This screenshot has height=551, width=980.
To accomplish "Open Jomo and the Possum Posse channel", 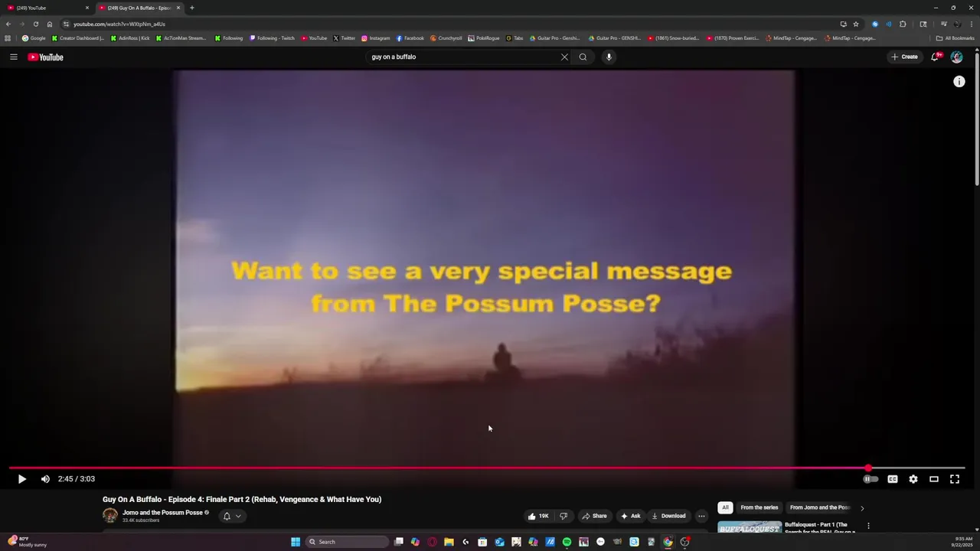I will point(162,513).
